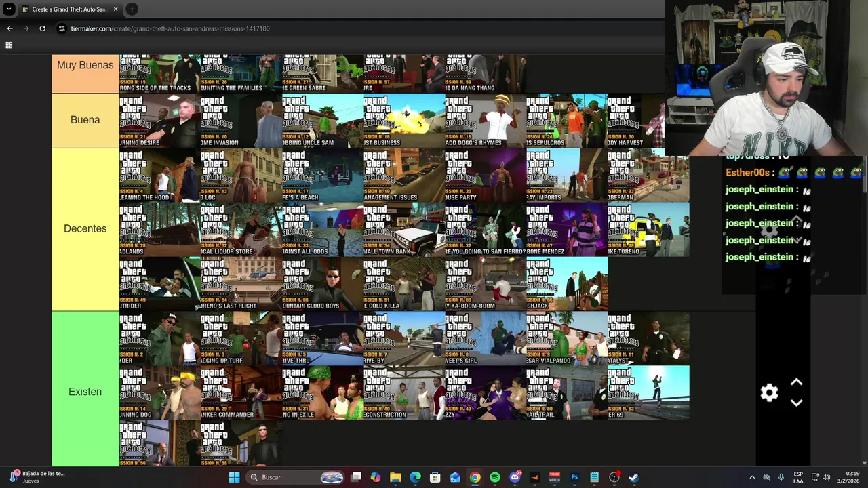The image size is (868, 488).
Task: Select the Tanker Commander thumbnail
Action: (x=241, y=392)
